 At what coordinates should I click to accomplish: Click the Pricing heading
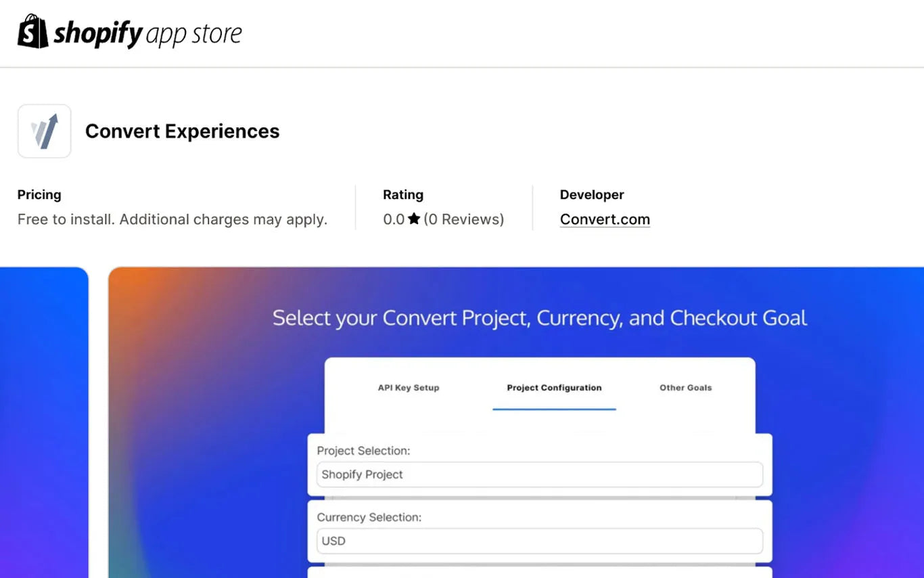click(x=39, y=195)
